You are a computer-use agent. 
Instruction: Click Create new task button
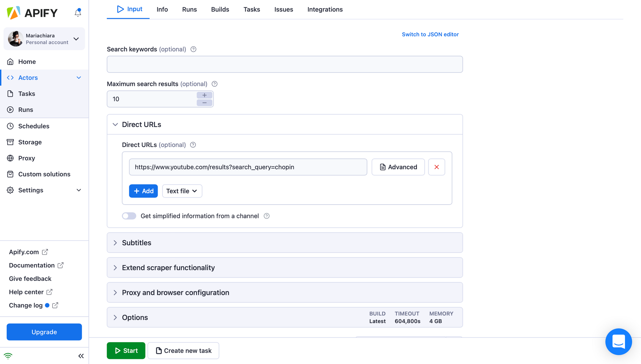click(183, 351)
